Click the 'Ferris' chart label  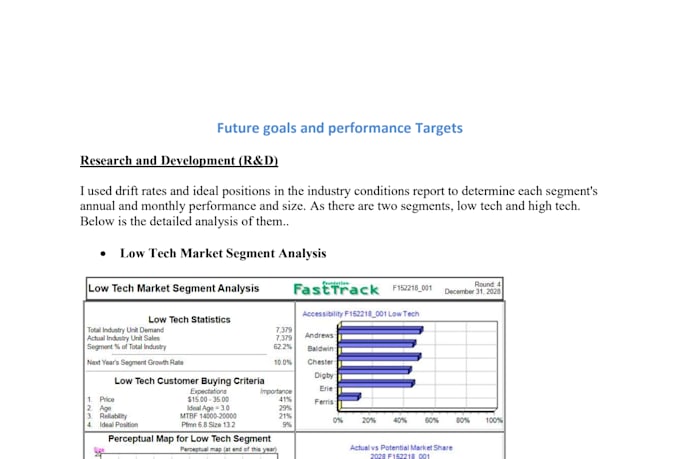coord(324,402)
